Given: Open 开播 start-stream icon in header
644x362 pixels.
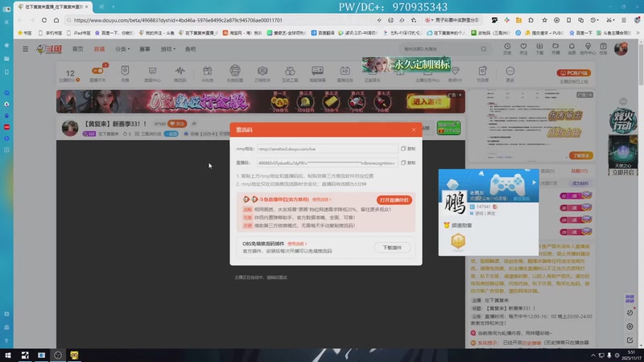Looking at the screenshot, I should tap(555, 48).
